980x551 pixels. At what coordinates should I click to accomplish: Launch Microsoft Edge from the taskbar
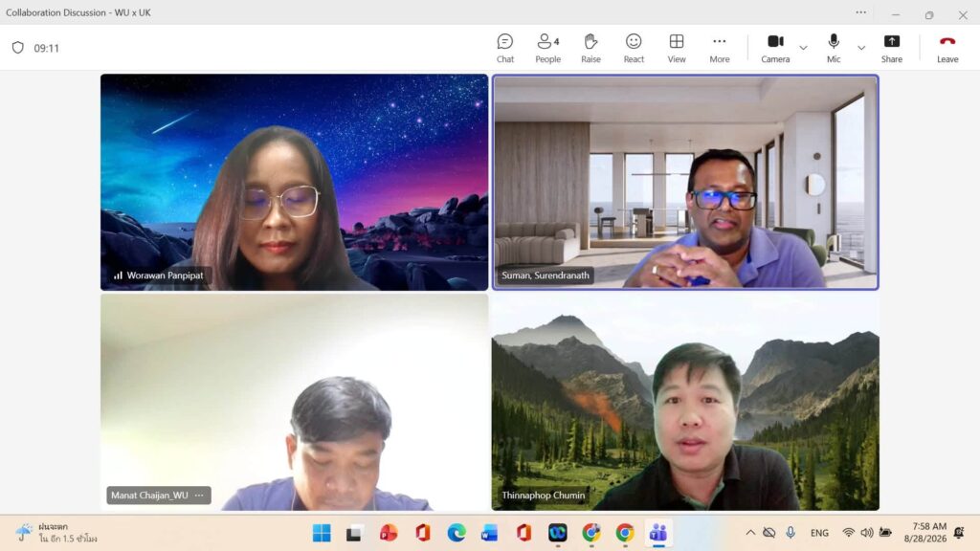click(457, 533)
